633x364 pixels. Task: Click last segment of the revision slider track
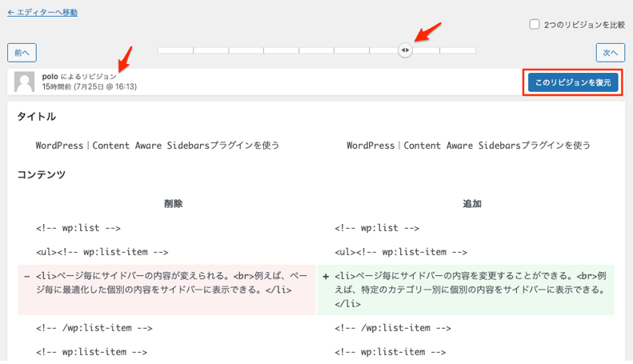pyautogui.click(x=458, y=50)
